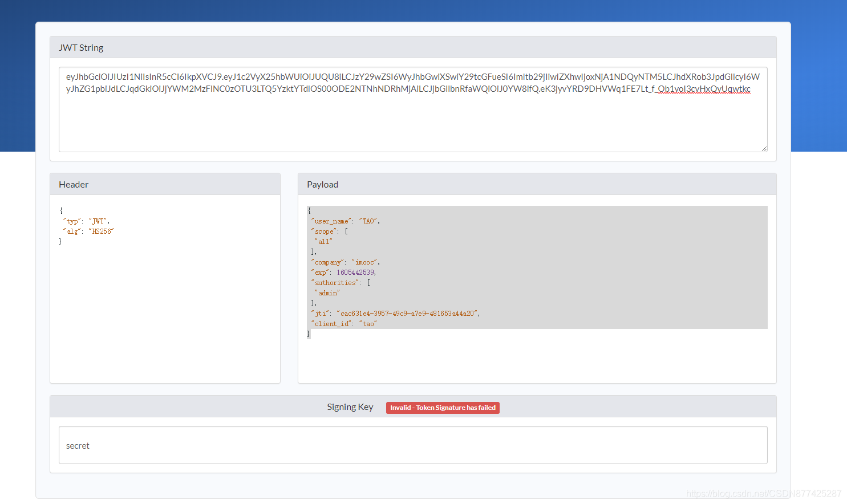Click the first line of the JWT token text

(413, 76)
